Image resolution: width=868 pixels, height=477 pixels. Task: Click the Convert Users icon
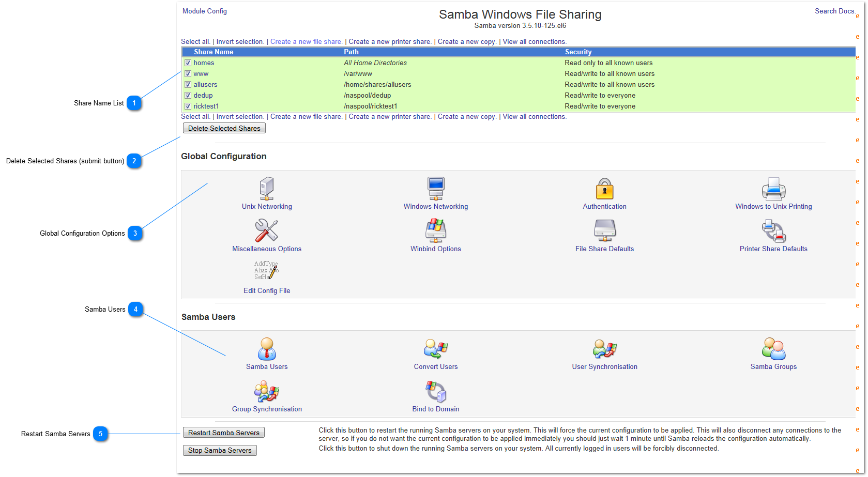click(x=436, y=349)
